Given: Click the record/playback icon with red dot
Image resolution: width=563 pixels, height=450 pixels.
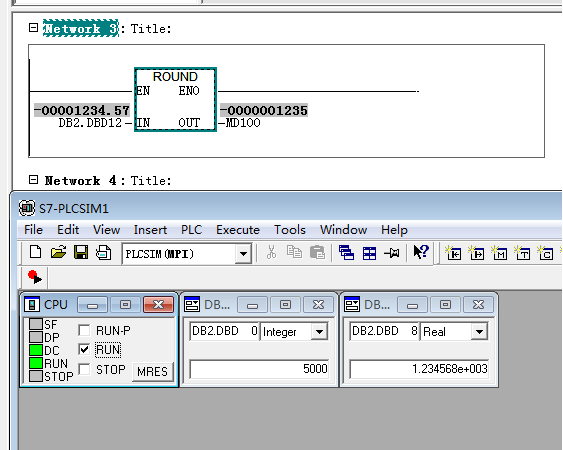Looking at the screenshot, I should 35,277.
